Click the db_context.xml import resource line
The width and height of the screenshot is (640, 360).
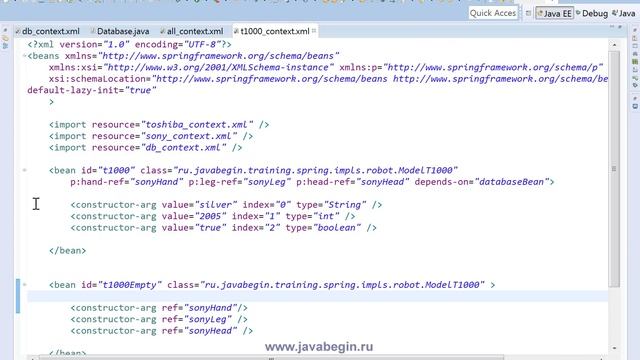click(x=146, y=147)
